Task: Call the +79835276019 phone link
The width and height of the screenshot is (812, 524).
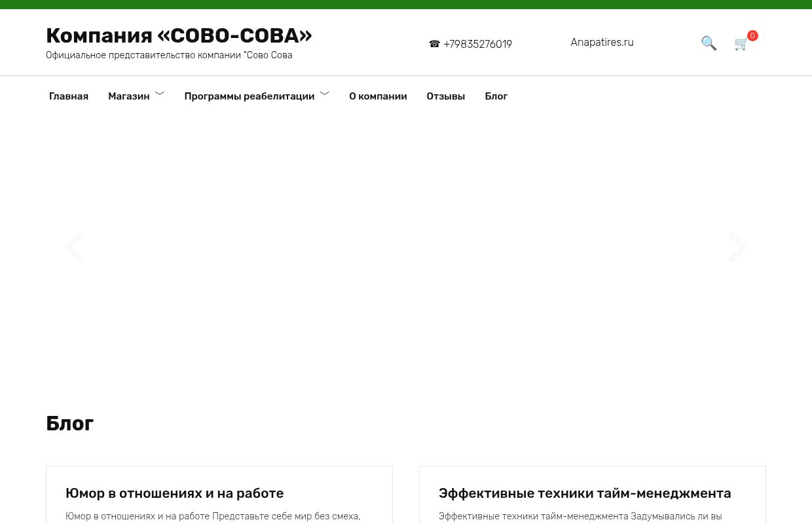Action: [x=477, y=44]
